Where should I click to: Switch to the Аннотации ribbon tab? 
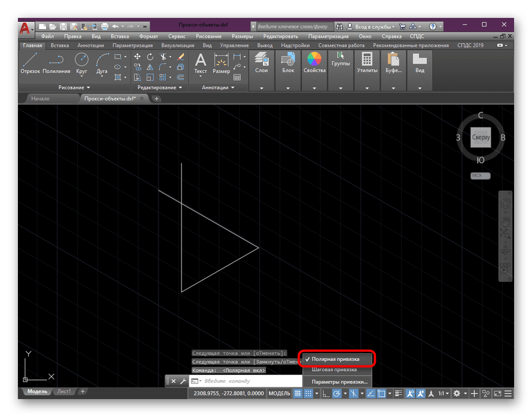click(x=91, y=45)
